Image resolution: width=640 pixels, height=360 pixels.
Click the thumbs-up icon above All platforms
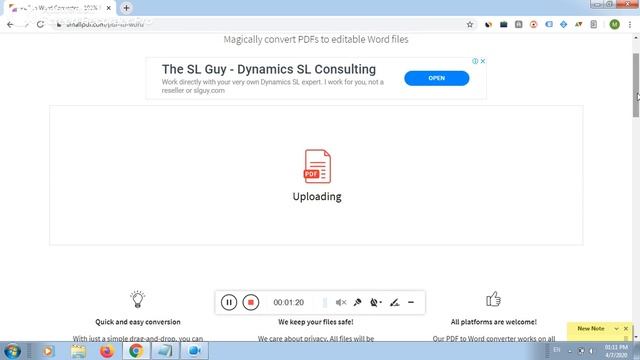pyautogui.click(x=493, y=299)
